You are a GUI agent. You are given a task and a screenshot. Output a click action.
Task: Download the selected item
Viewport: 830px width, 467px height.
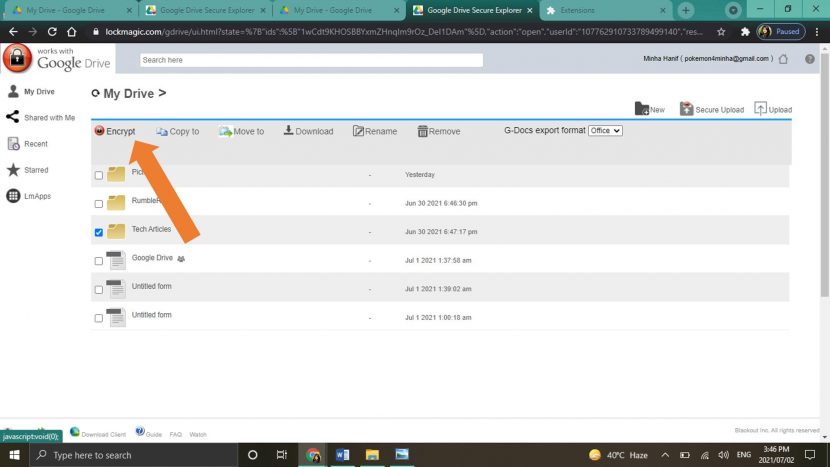(308, 131)
